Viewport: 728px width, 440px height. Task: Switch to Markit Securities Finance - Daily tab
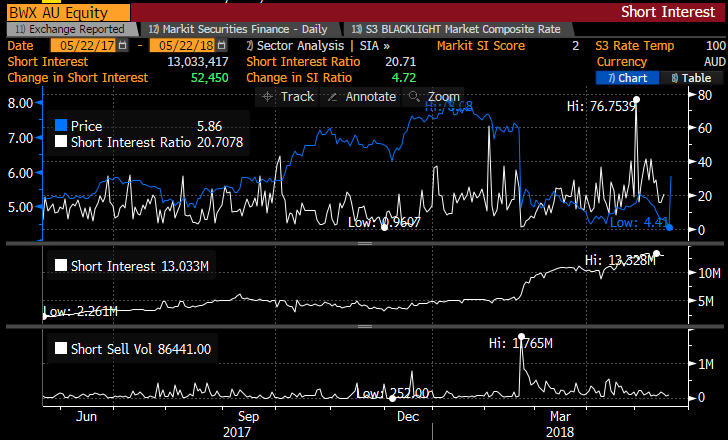pyautogui.click(x=240, y=29)
